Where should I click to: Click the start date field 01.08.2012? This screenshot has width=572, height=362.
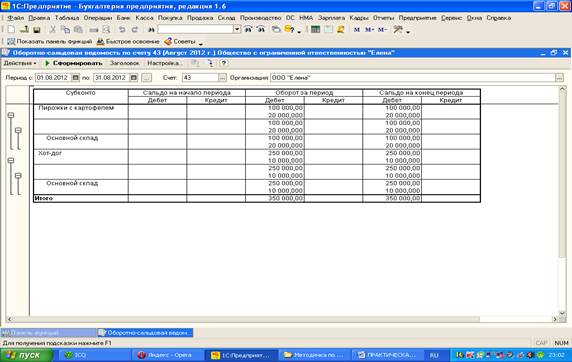tap(53, 78)
